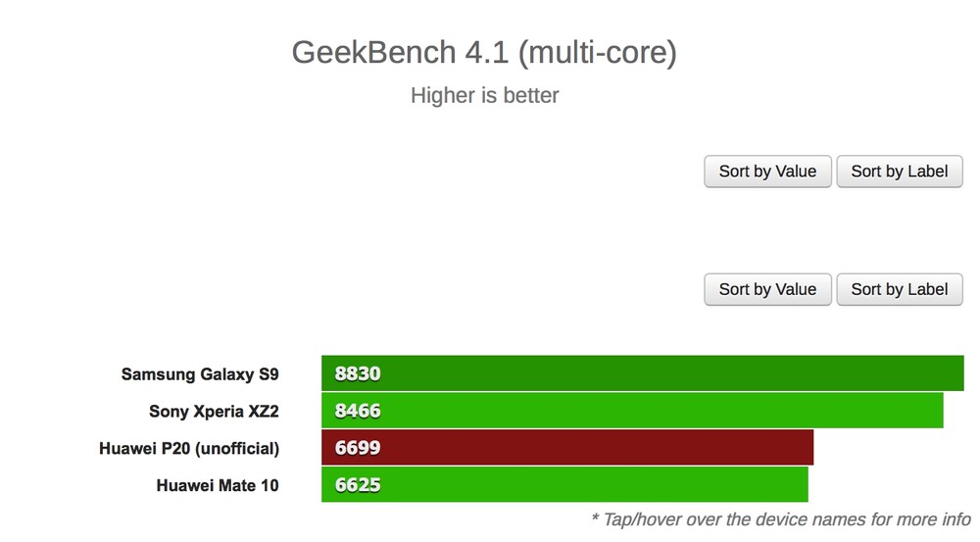The width and height of the screenshot is (980, 542).
Task: Click the 6625 score value
Action: [358, 484]
